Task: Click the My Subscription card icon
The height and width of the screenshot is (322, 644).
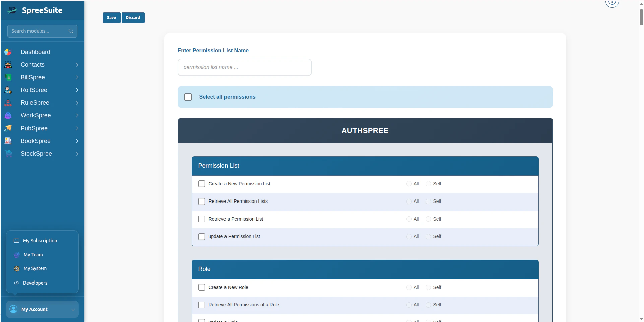Action: [x=16, y=241]
